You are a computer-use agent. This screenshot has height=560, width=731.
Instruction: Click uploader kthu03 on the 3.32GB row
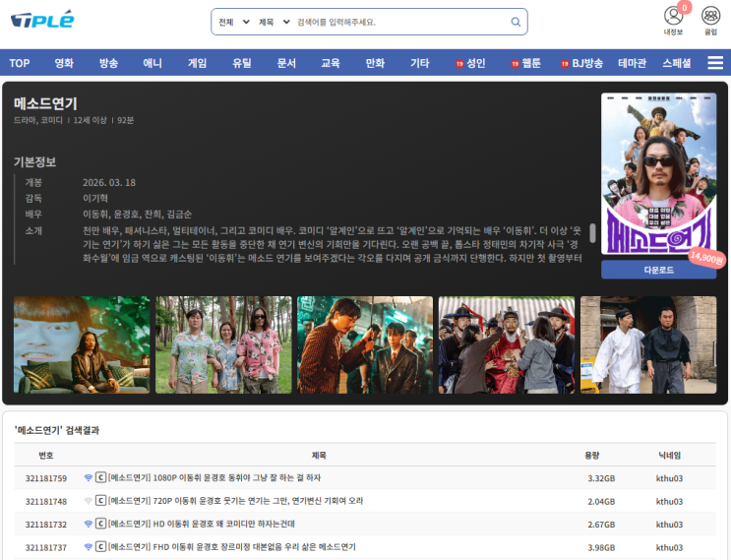click(669, 478)
